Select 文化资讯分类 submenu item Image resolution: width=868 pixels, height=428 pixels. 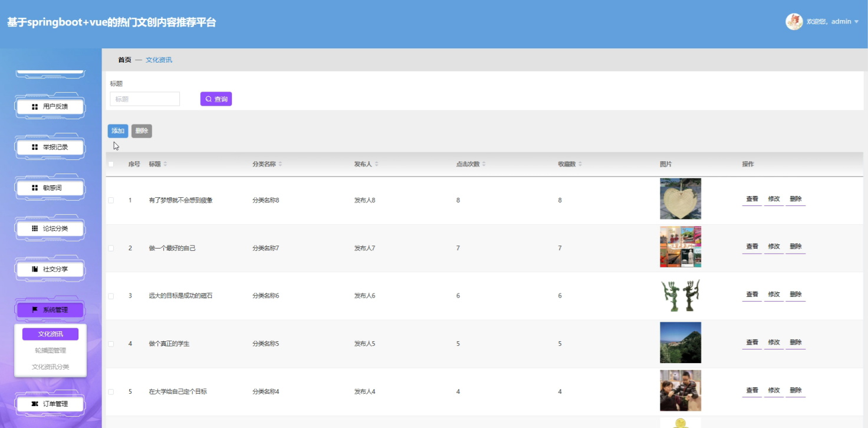tap(50, 367)
